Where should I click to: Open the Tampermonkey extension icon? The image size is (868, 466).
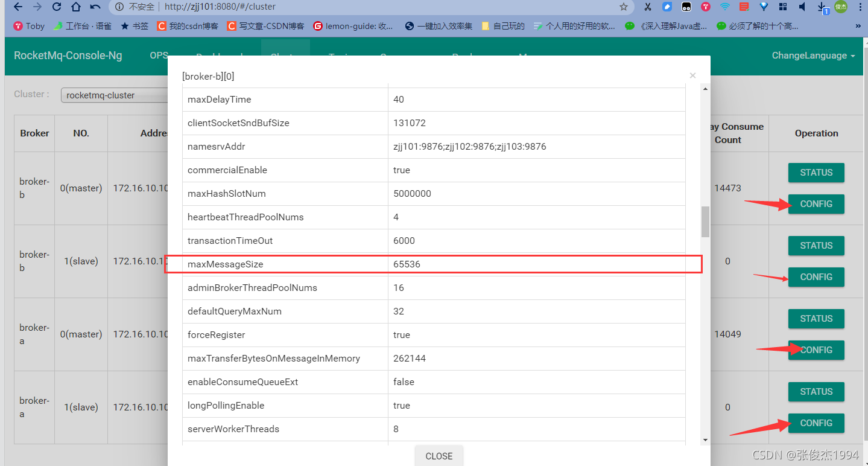click(686, 7)
